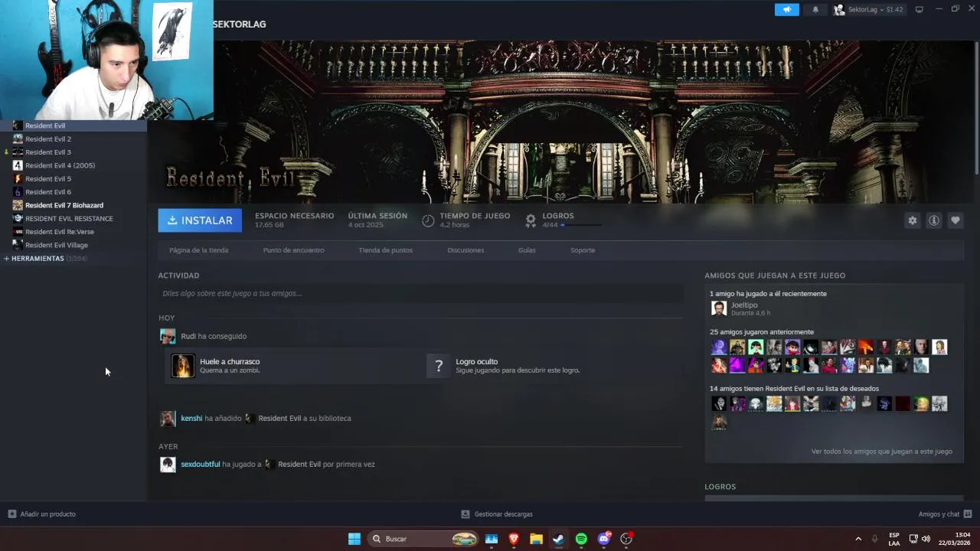Viewport: 980px width, 551px height.
Task: Click sexdoubtful avatar in AYER section
Action: [168, 465]
